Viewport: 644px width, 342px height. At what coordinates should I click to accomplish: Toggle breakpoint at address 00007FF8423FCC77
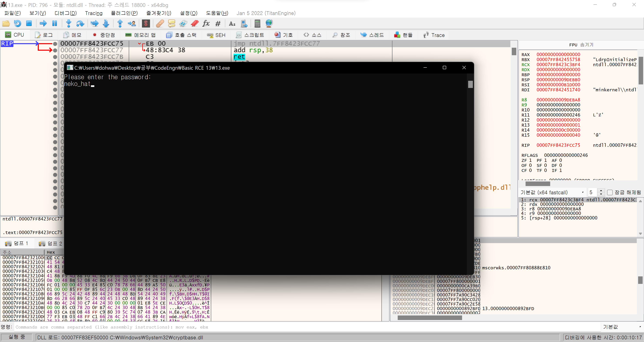[x=55, y=50]
